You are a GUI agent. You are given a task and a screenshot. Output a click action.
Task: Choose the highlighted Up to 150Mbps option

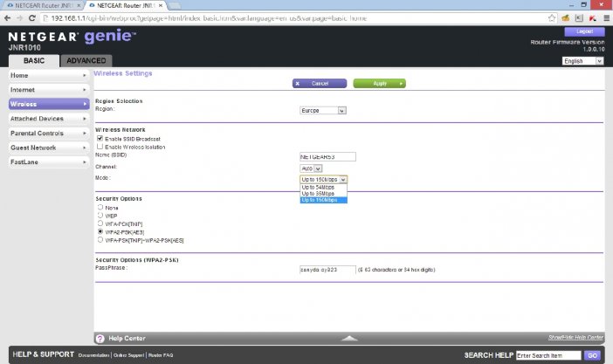[x=323, y=200]
